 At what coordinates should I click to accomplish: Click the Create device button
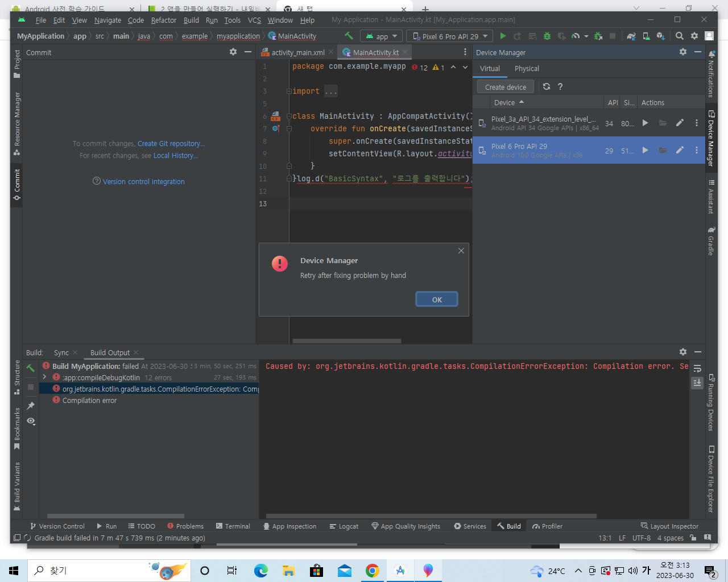pos(506,87)
